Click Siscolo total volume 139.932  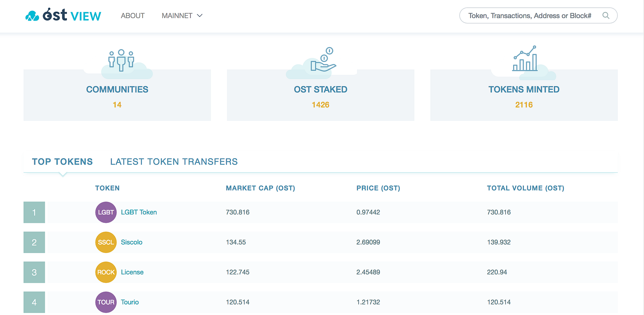pos(499,242)
